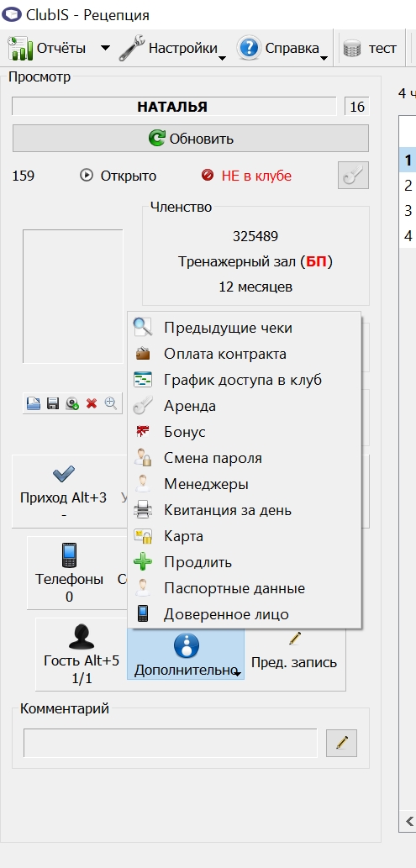This screenshot has height=868, width=416.
Task: Click the НАТАЛЬЯ name field
Action: (173, 106)
